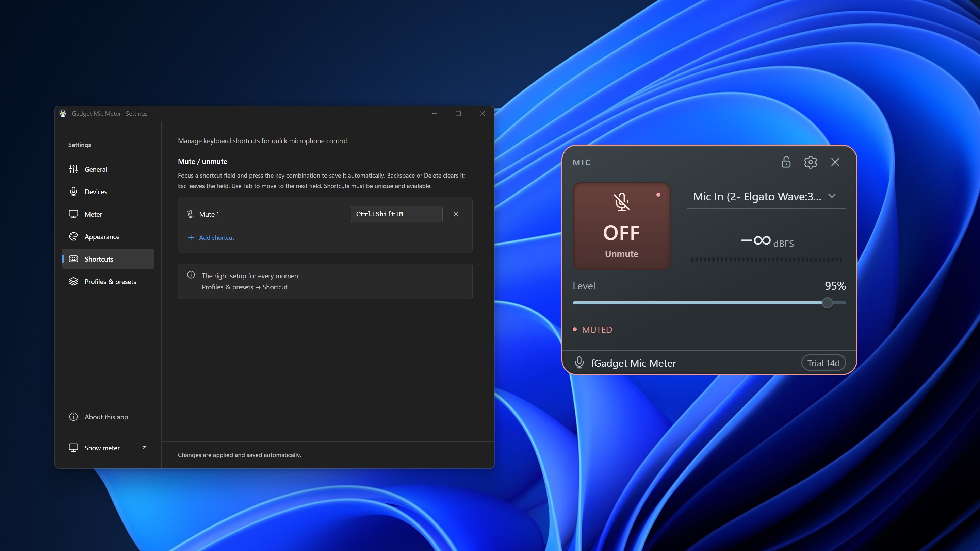Click the Show meter monitor icon
The width and height of the screenshot is (980, 551).
[x=73, y=448]
